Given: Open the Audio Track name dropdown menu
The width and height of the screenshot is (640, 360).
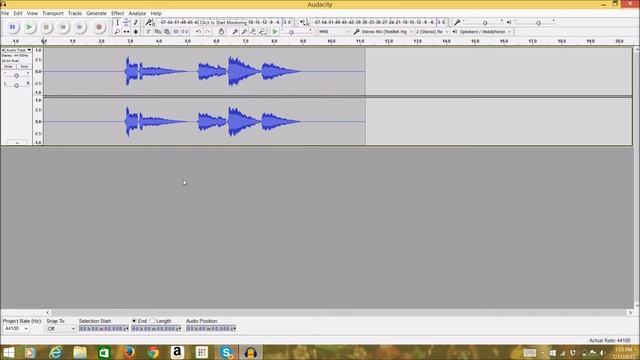Looking at the screenshot, I should (19, 50).
